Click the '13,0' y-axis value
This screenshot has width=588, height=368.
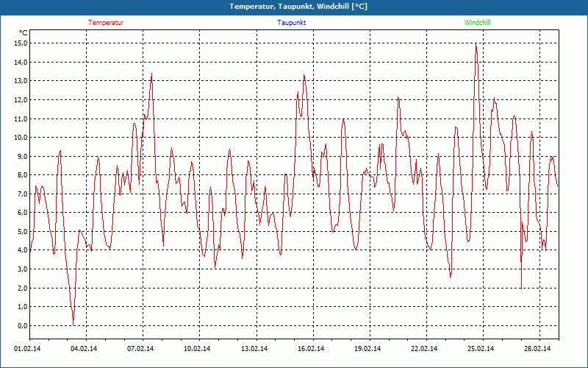(x=21, y=81)
